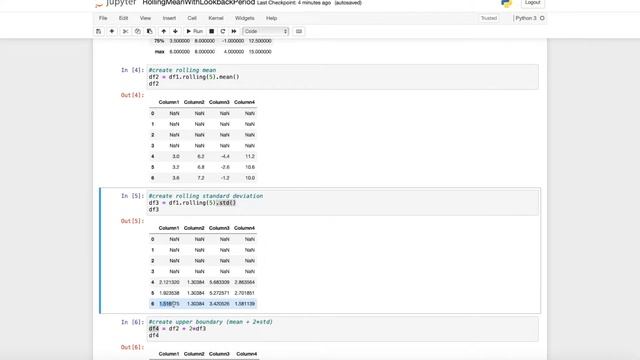Click the In [5] input prompt label
Screen dimensions: 640x360
[132, 196]
